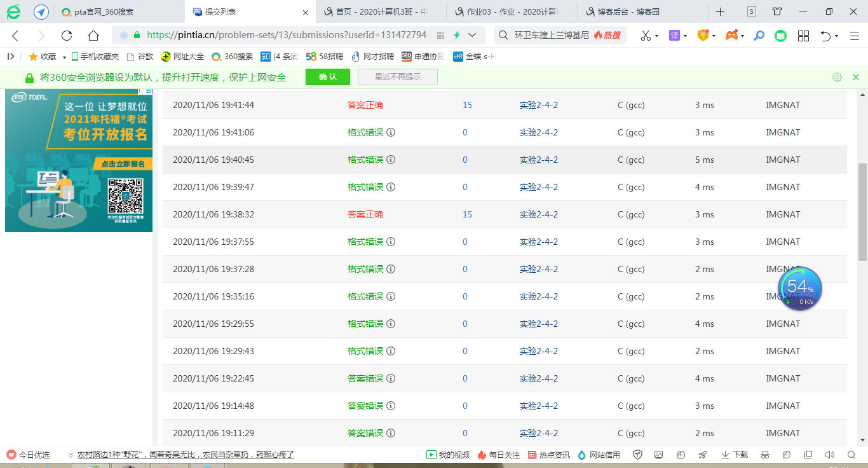Open notification bar settings gear
Image resolution: width=868 pixels, height=468 pixels.
(x=837, y=78)
